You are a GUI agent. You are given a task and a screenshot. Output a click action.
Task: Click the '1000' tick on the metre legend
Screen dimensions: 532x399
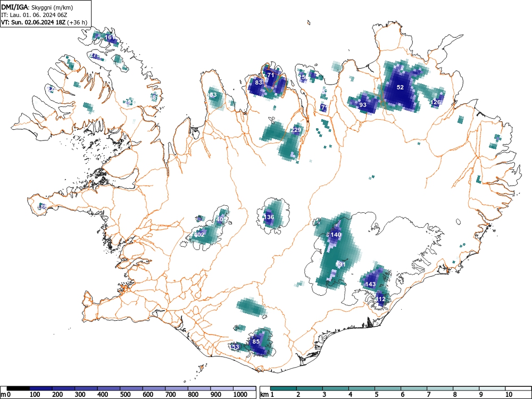click(240, 395)
